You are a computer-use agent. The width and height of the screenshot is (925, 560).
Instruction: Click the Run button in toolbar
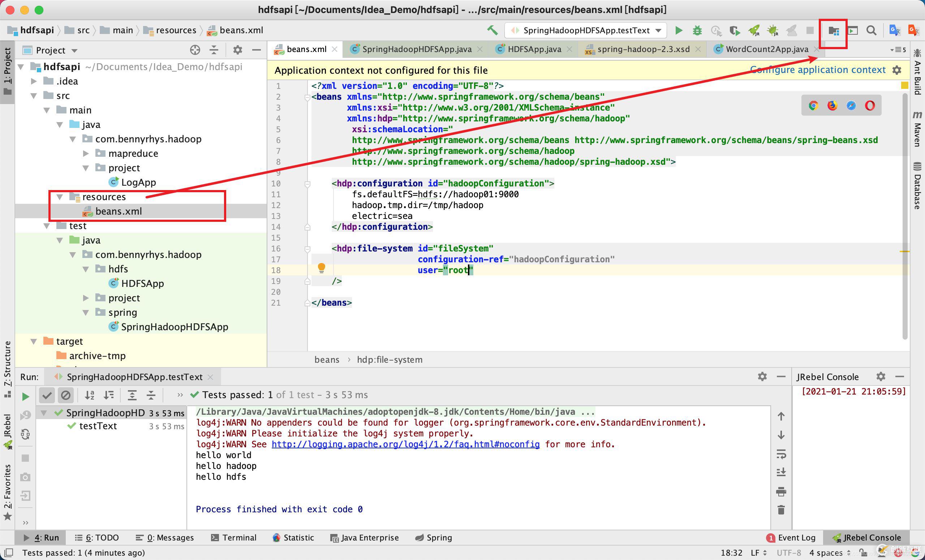pos(680,30)
